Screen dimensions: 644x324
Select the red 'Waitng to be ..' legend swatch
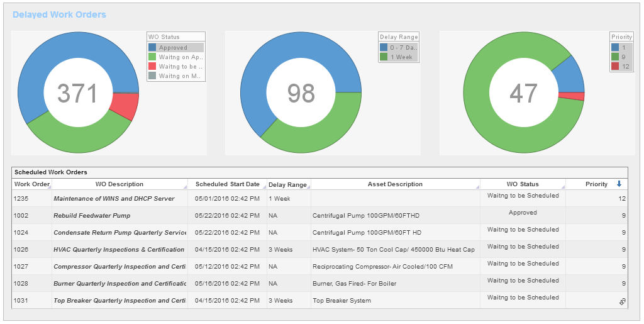[x=152, y=67]
